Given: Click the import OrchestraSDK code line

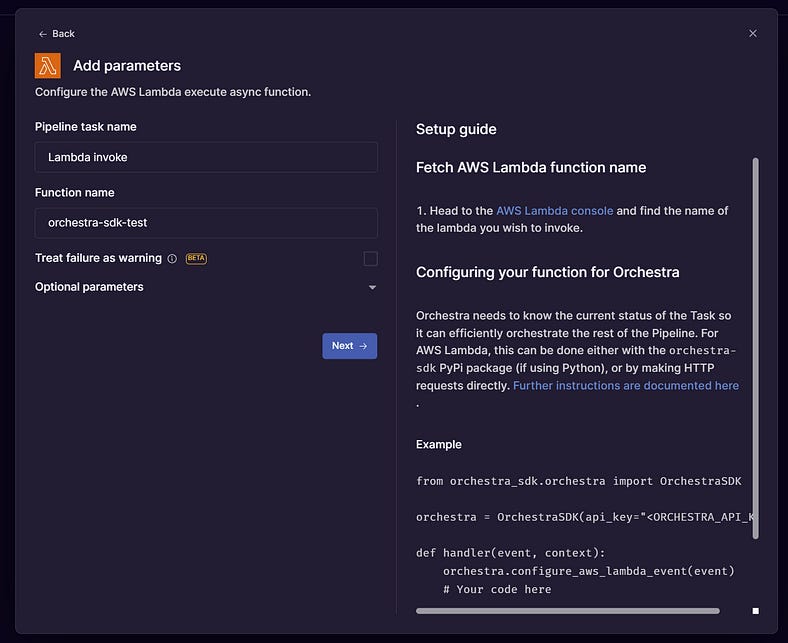Looking at the screenshot, I should pyautogui.click(x=578, y=481).
